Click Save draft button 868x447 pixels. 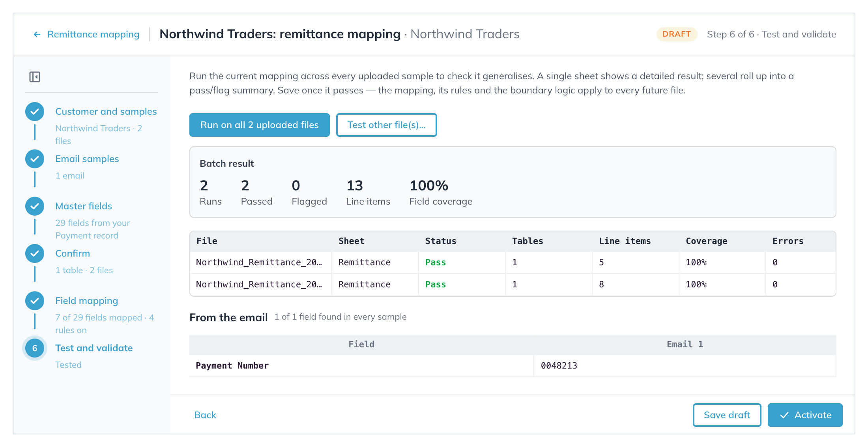pyautogui.click(x=727, y=415)
